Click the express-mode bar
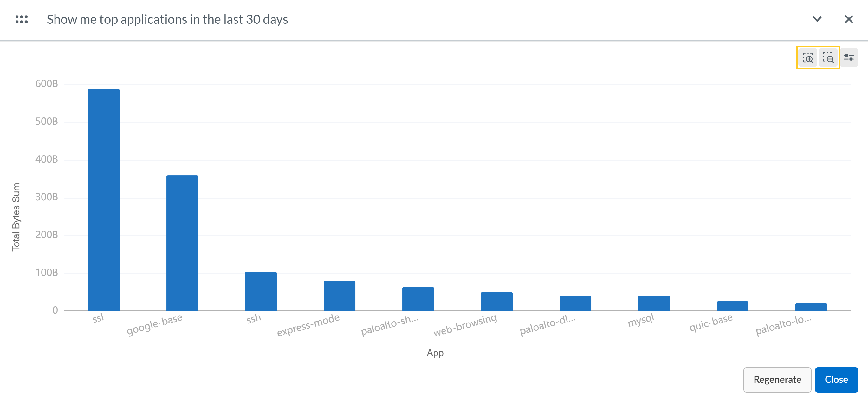The image size is (868, 399). 339,296
